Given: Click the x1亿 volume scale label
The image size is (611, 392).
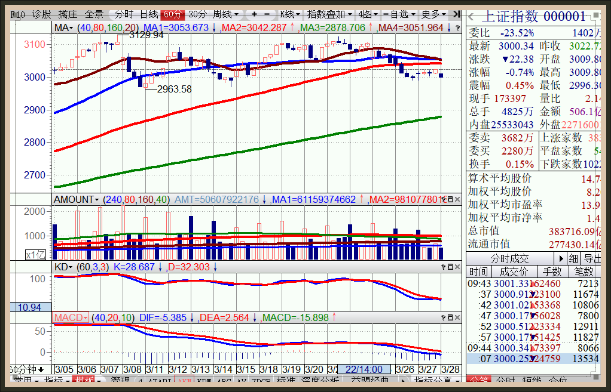Looking at the screenshot, I should point(35,255).
